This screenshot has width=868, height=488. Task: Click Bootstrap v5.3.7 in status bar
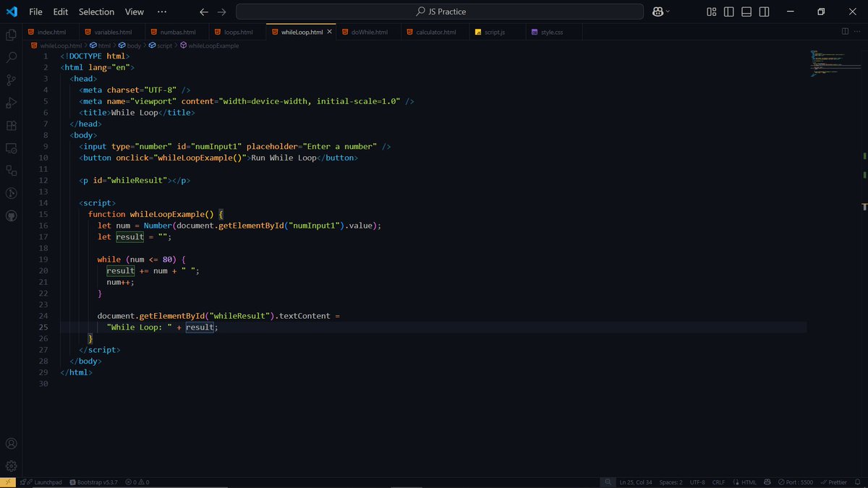coord(94,482)
